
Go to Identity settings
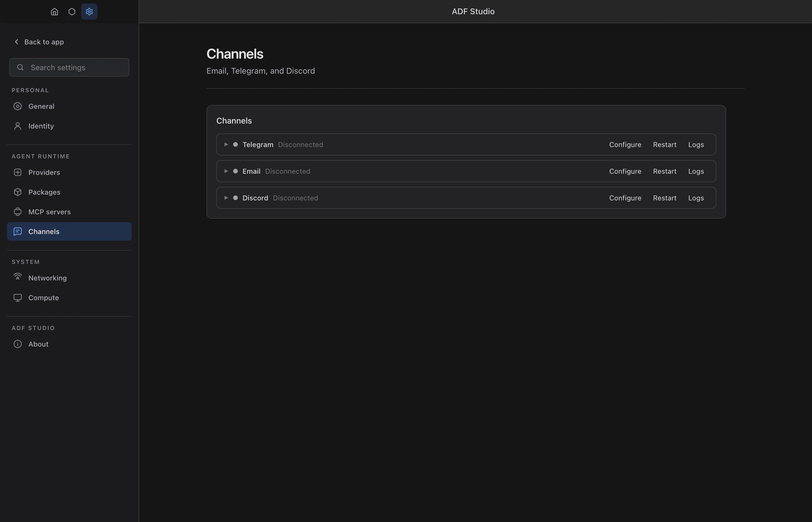tap(69, 126)
